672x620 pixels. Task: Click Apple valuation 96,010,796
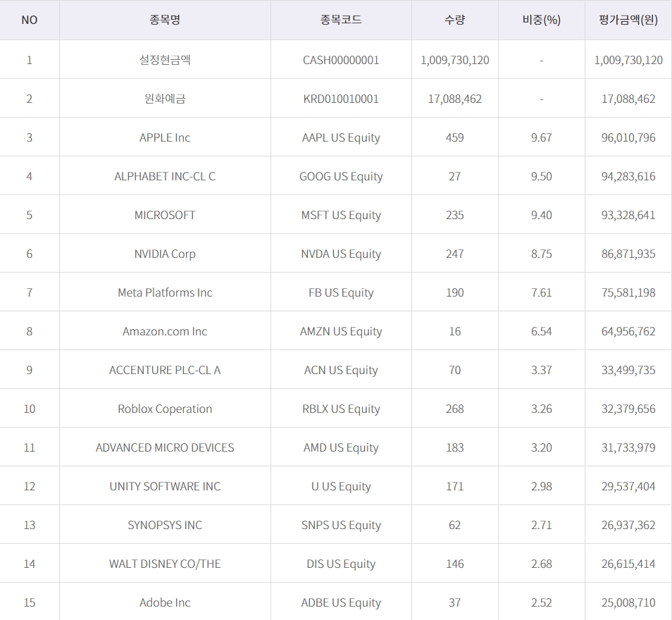point(628,137)
